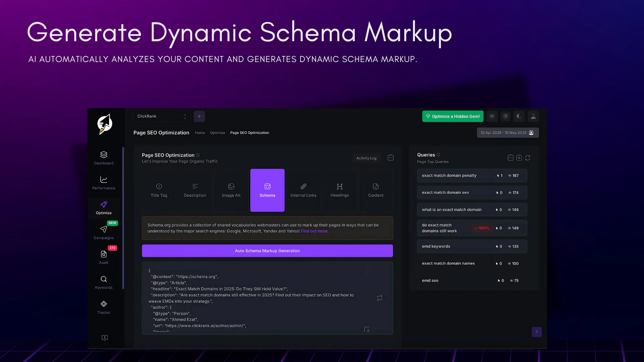Click the regenerate schema code icon

click(x=380, y=298)
